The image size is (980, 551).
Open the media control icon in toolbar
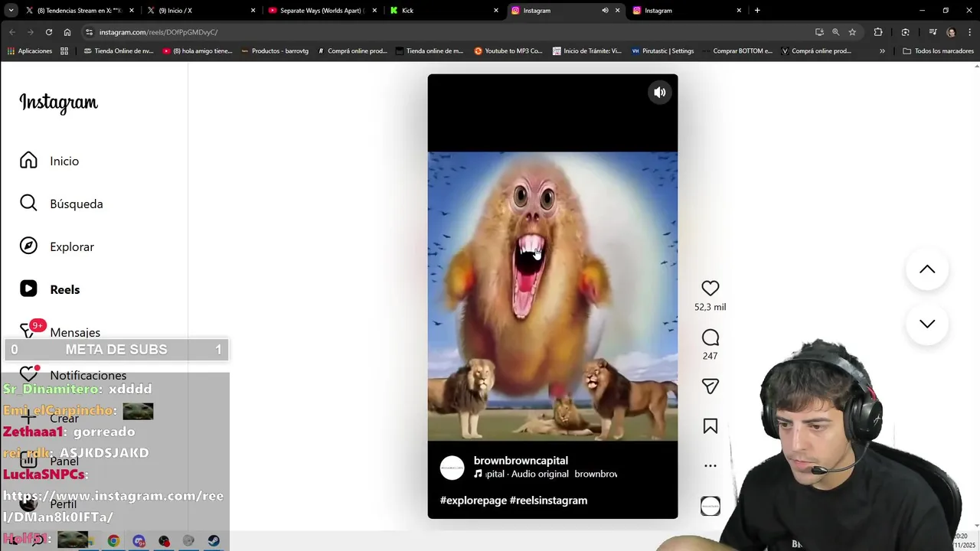click(x=933, y=32)
